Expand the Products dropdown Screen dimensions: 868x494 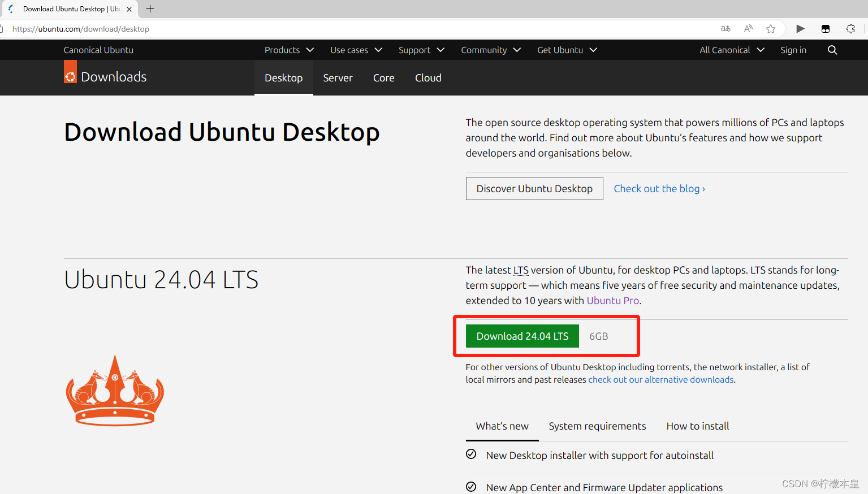[288, 50]
